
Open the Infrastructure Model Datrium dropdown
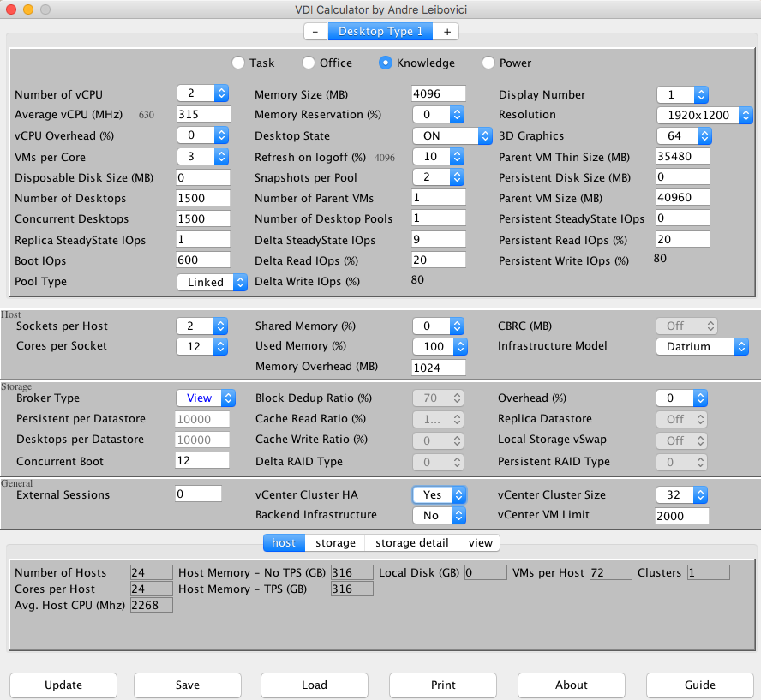coord(702,346)
